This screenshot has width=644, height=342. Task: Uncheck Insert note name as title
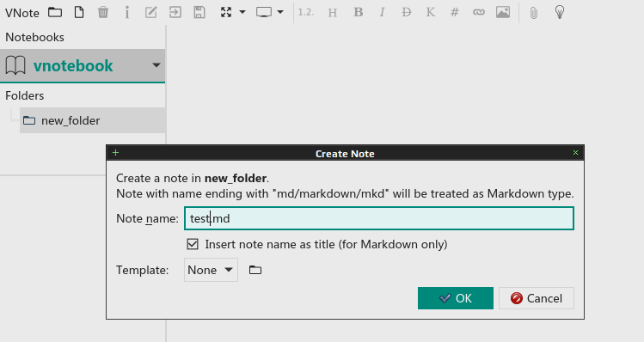pyautogui.click(x=193, y=244)
